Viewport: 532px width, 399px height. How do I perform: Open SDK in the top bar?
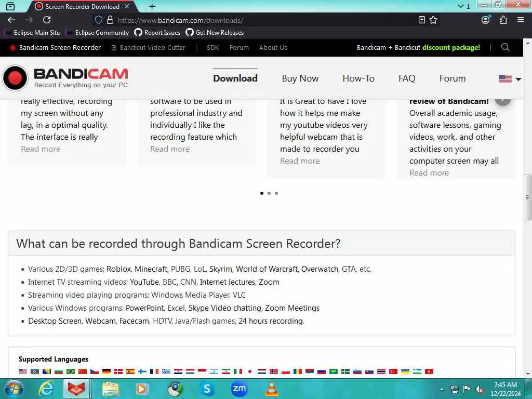click(x=212, y=47)
